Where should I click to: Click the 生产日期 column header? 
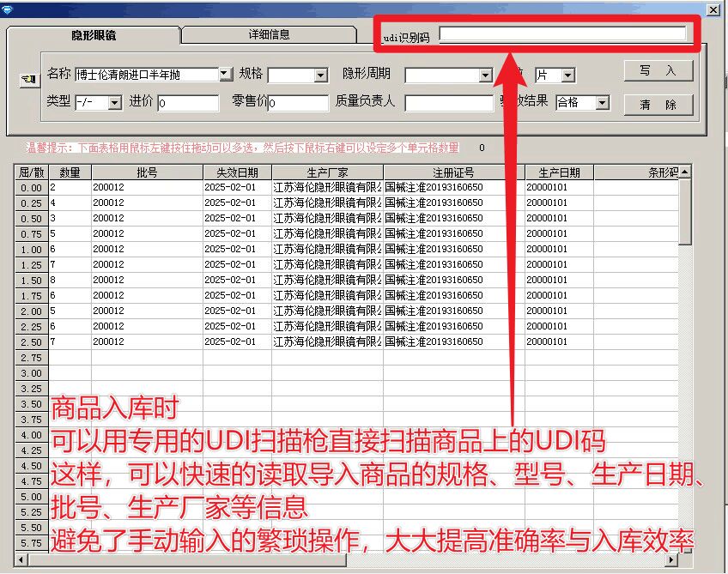tap(559, 172)
